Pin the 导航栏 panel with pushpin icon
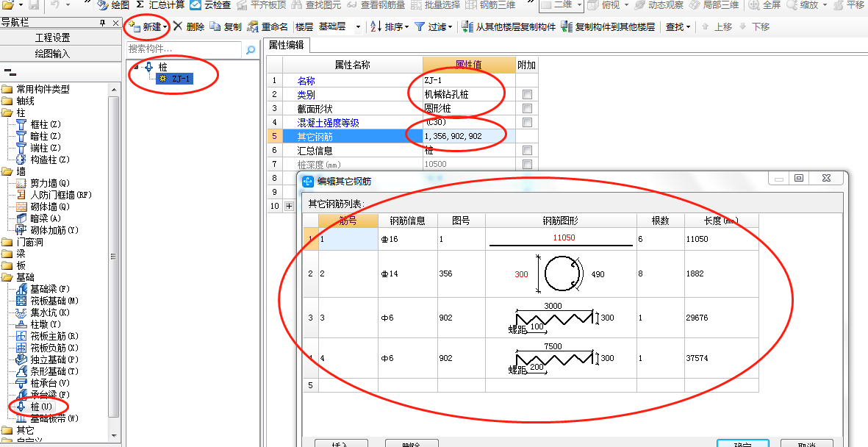Image resolution: width=868 pixels, height=447 pixels. point(102,23)
